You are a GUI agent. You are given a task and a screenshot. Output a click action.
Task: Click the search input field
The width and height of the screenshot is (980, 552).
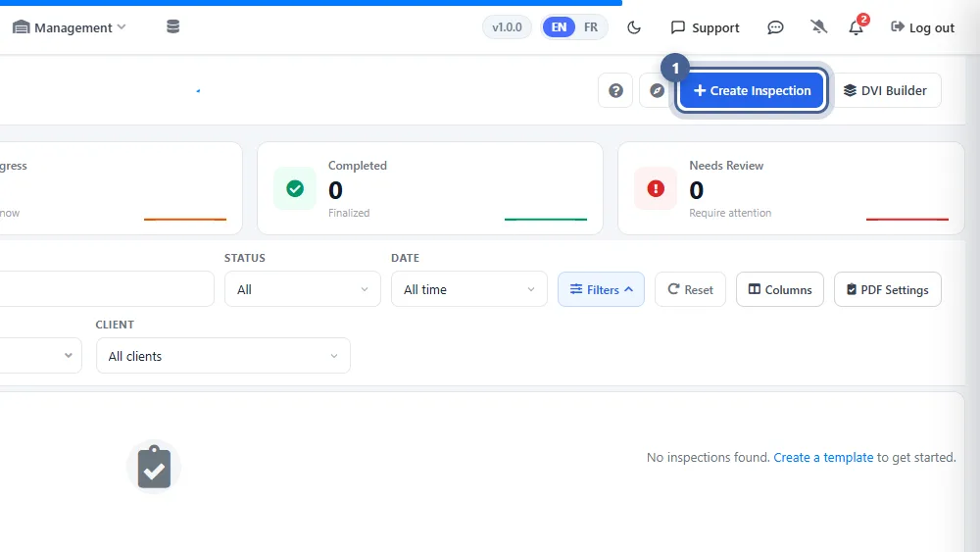click(x=106, y=289)
